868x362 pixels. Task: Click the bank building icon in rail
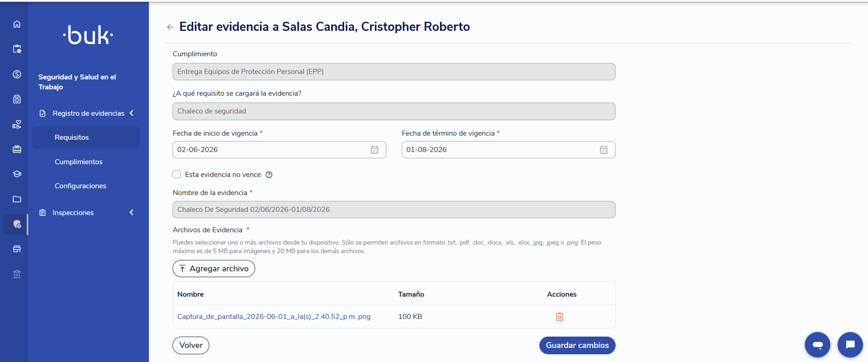tap(17, 274)
